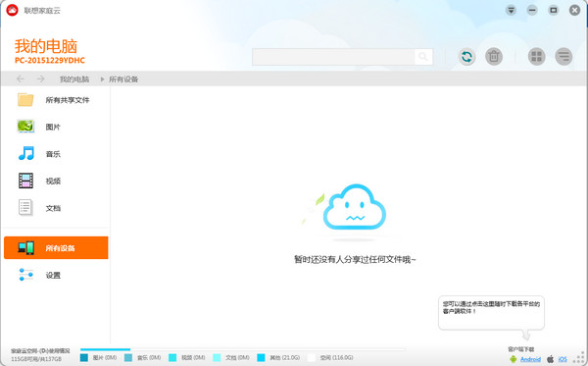The width and height of the screenshot is (588, 366).
Task: Click the 所有设备 breadcrumb
Action: pyautogui.click(x=123, y=79)
